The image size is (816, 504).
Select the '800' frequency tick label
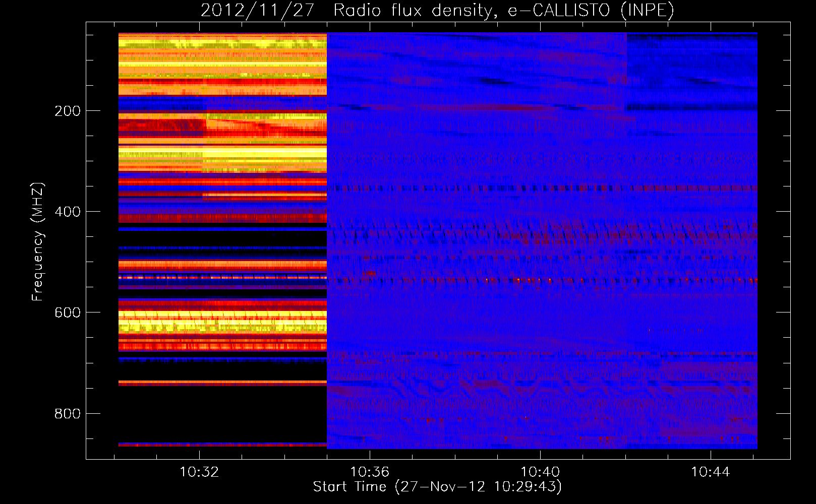pyautogui.click(x=68, y=414)
